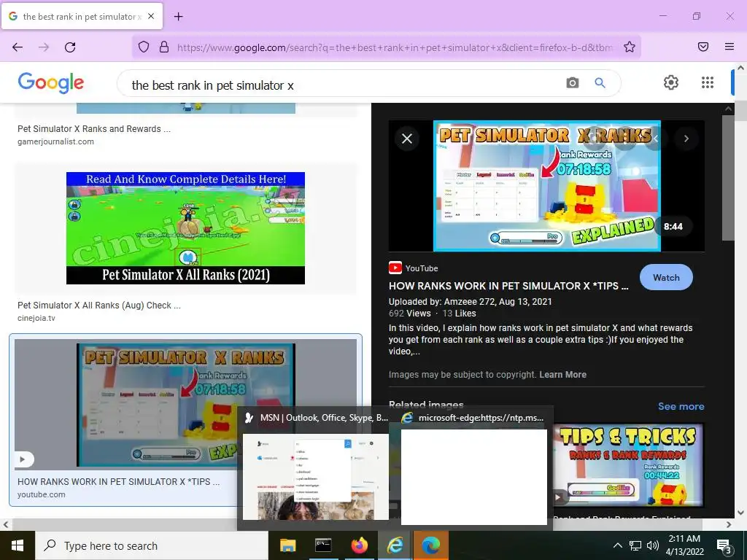The width and height of the screenshot is (747, 560).
Task: Open the Save to Pocket icon
Action: coord(703,47)
